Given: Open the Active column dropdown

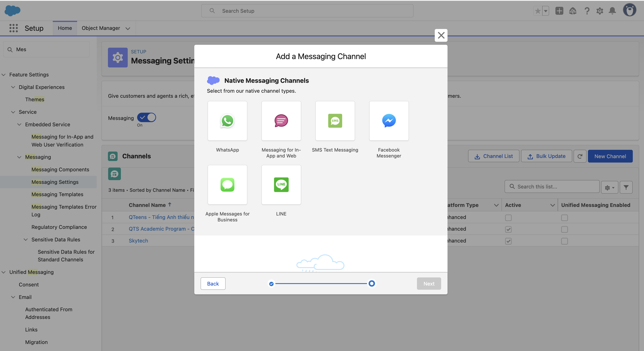Looking at the screenshot, I should (x=552, y=205).
